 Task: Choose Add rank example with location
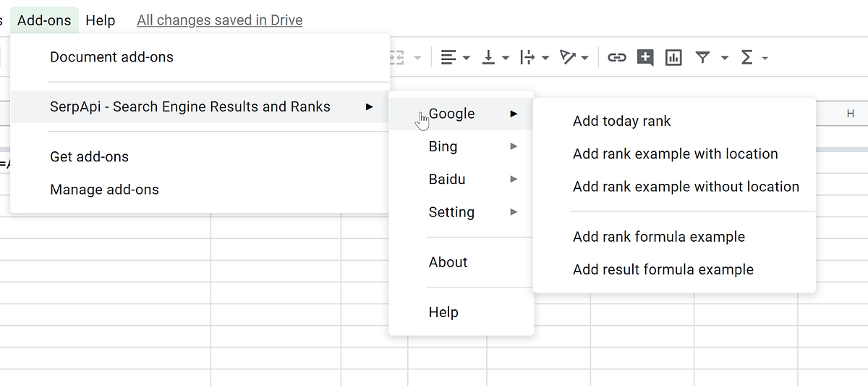(x=674, y=154)
